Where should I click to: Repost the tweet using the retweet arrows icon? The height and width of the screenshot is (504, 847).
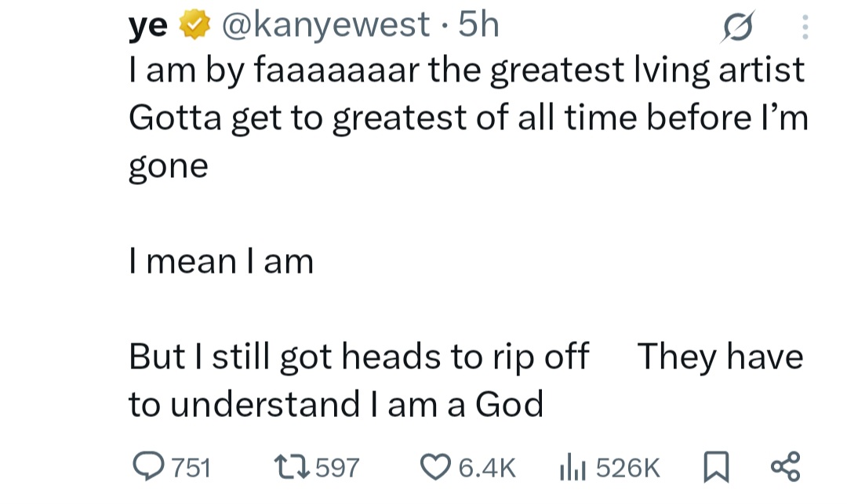pyautogui.click(x=294, y=467)
